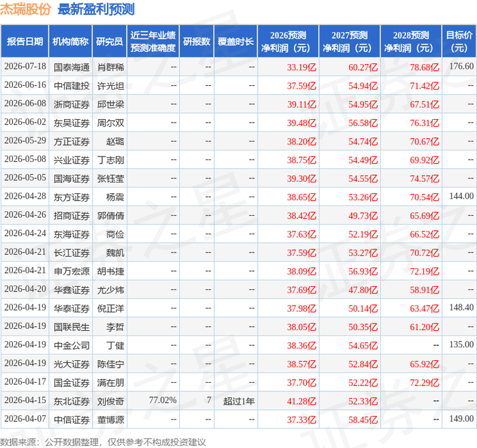Viewport: 477px width, 448px height.
Task: Click the analyst name 丁志刚
Action: [x=110, y=160]
